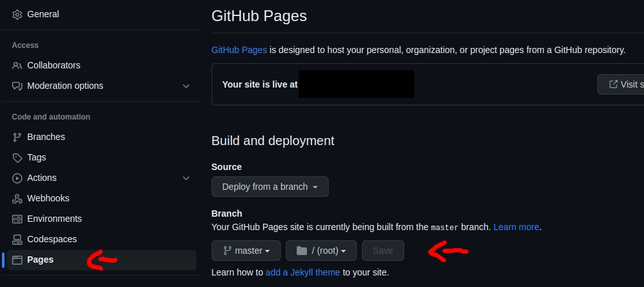Click the GitHub Pages page title
Viewport: 644px width, 287px height.
[x=259, y=16]
